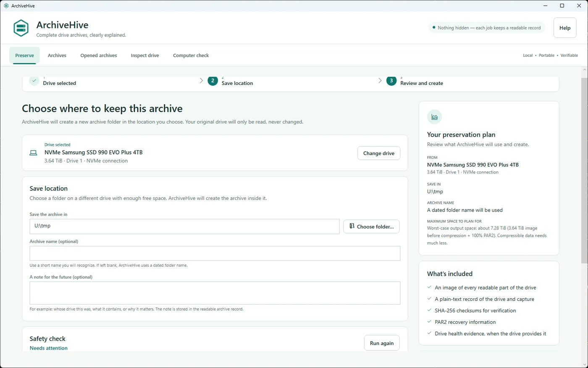Click the vertical scrollbar thumb
Screen dimensions: 588x368
click(585, 171)
